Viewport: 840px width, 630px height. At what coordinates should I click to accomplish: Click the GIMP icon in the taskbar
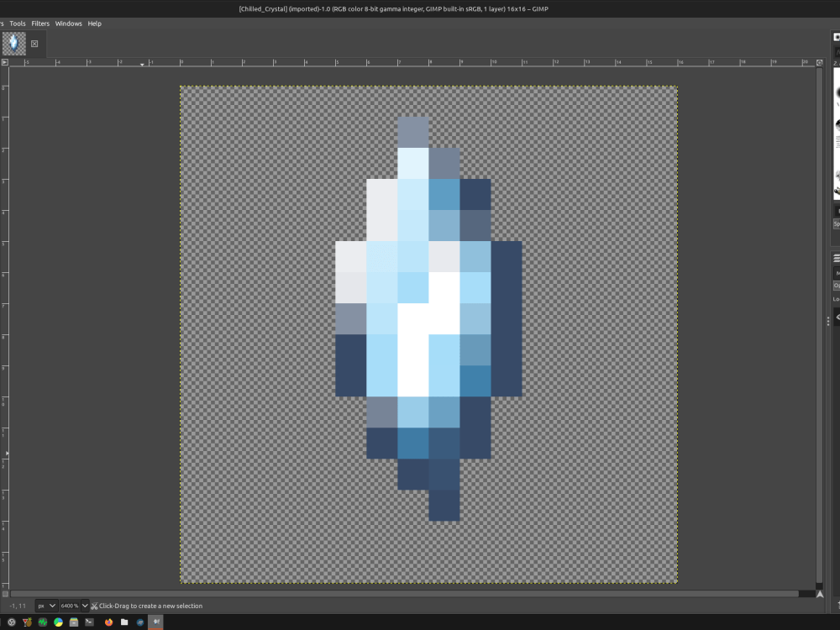coord(155,622)
